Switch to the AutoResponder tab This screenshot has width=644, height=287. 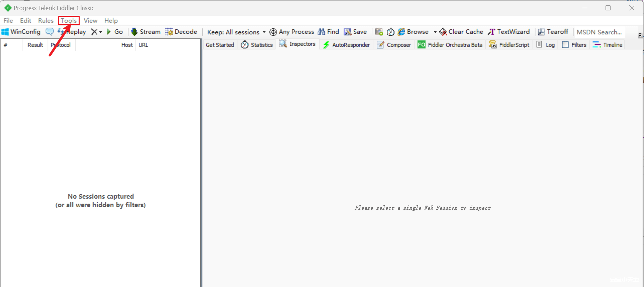tap(346, 45)
